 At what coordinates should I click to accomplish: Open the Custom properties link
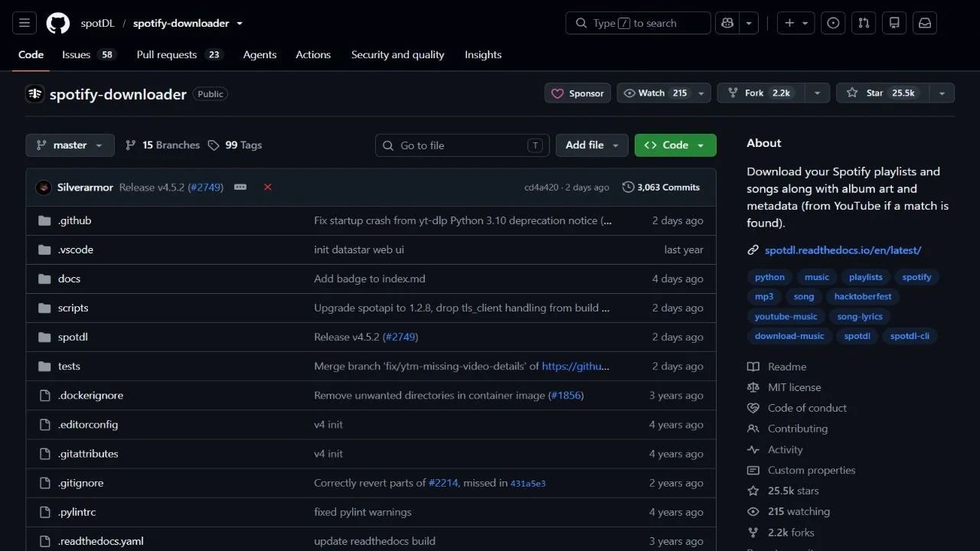[x=812, y=471]
